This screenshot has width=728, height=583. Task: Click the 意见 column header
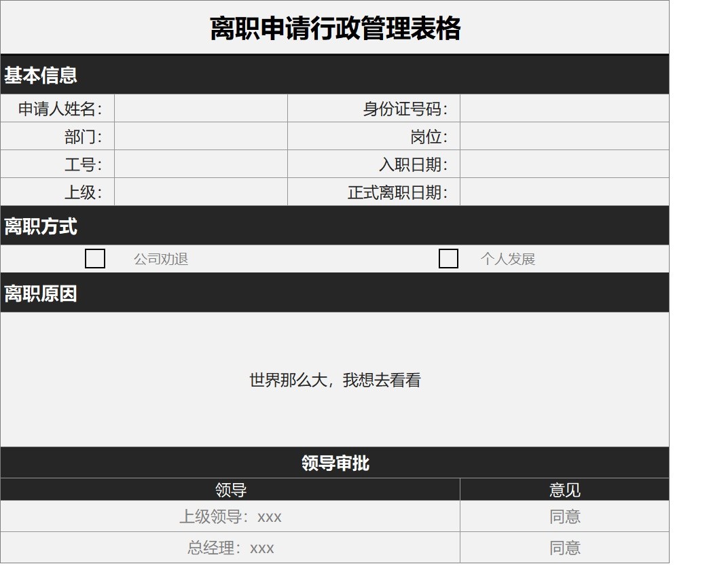[565, 489]
